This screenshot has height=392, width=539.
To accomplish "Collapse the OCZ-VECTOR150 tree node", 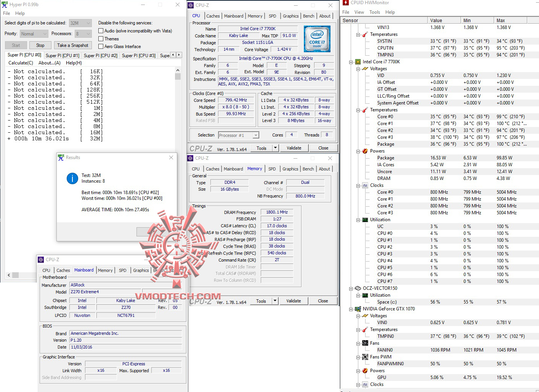I will click(351, 288).
